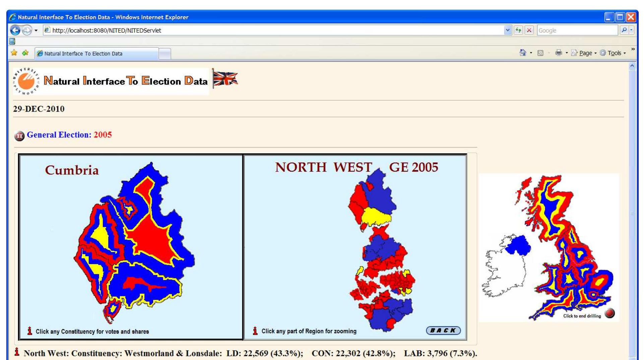Open the Page menu
The width and height of the screenshot is (644, 360).
584,53
